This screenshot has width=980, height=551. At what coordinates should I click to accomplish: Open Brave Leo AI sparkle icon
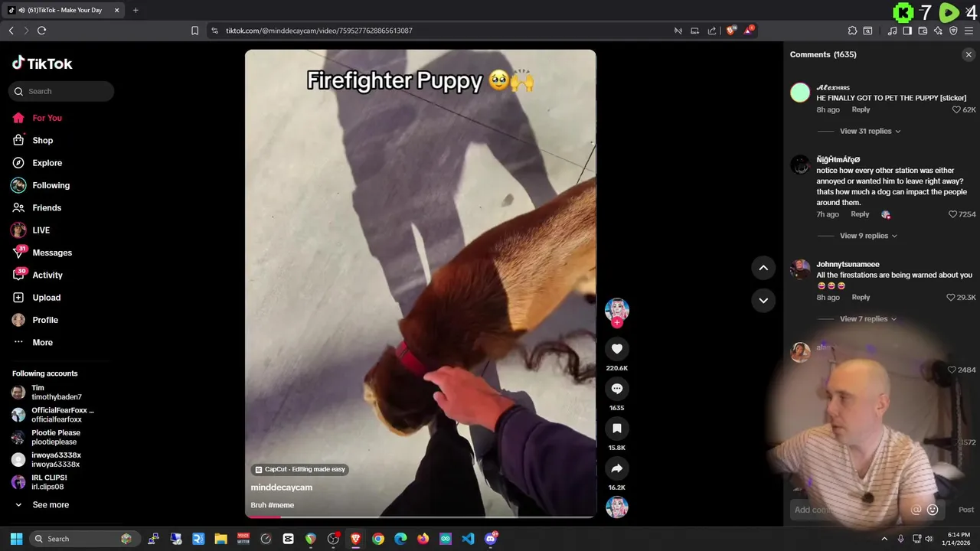click(x=938, y=31)
